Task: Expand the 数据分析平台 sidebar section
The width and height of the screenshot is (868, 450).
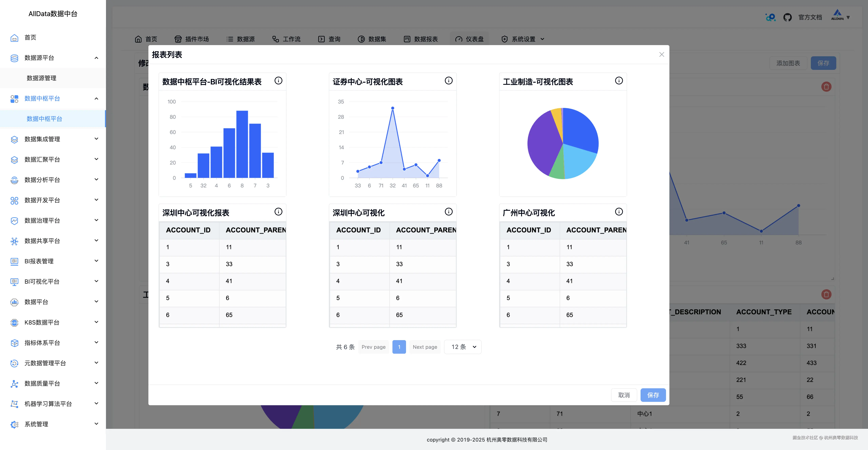Action: point(96,180)
